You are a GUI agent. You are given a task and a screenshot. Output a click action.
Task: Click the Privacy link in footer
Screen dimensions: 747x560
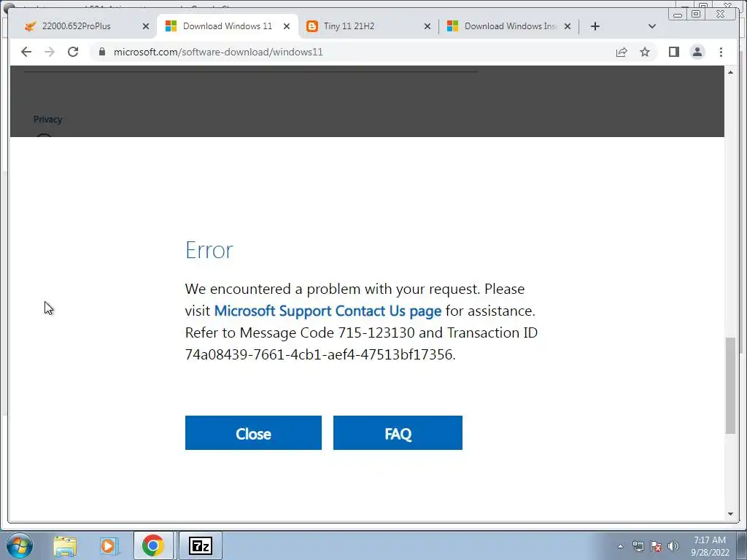click(47, 120)
